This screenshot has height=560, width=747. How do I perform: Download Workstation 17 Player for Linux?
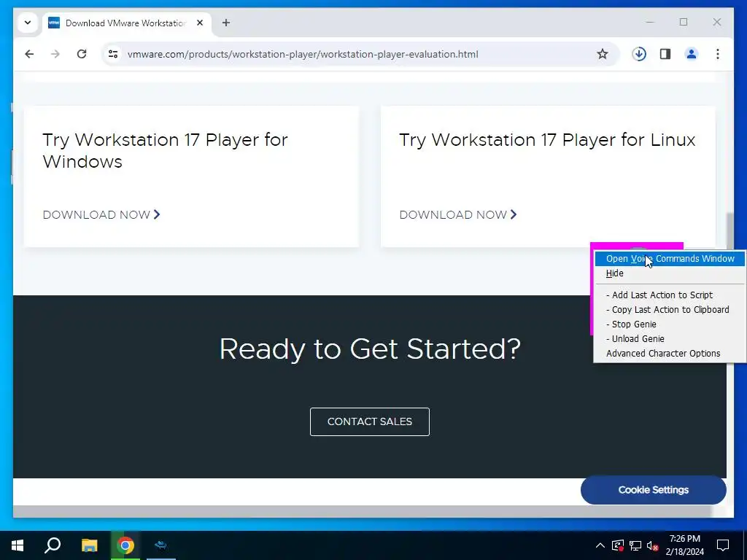tap(458, 215)
